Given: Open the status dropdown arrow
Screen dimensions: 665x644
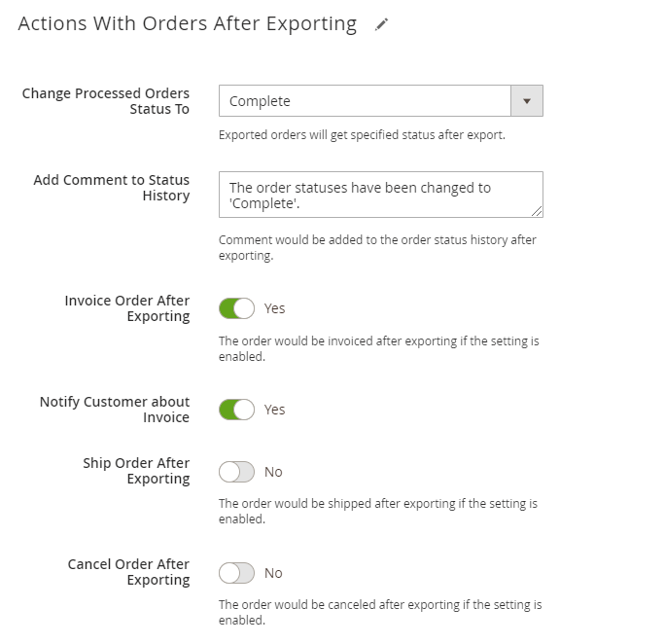Looking at the screenshot, I should (x=527, y=101).
